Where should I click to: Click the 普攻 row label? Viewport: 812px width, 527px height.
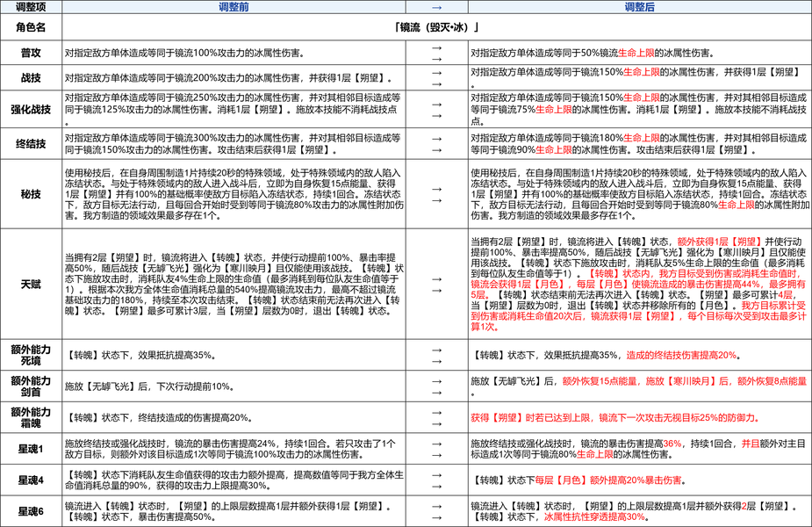click(32, 53)
